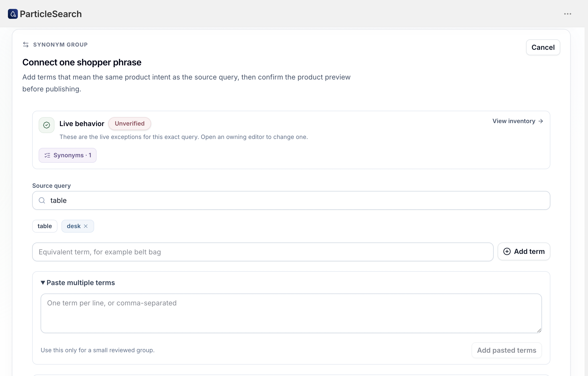Focus the Source query field containing table
The height and width of the screenshot is (376, 588).
pyautogui.click(x=291, y=200)
